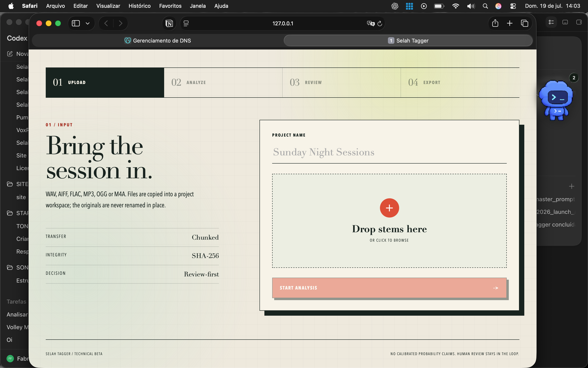588x368 pixels.
Task: Open the sidebar options dropdown arrow
Action: pyautogui.click(x=88, y=23)
